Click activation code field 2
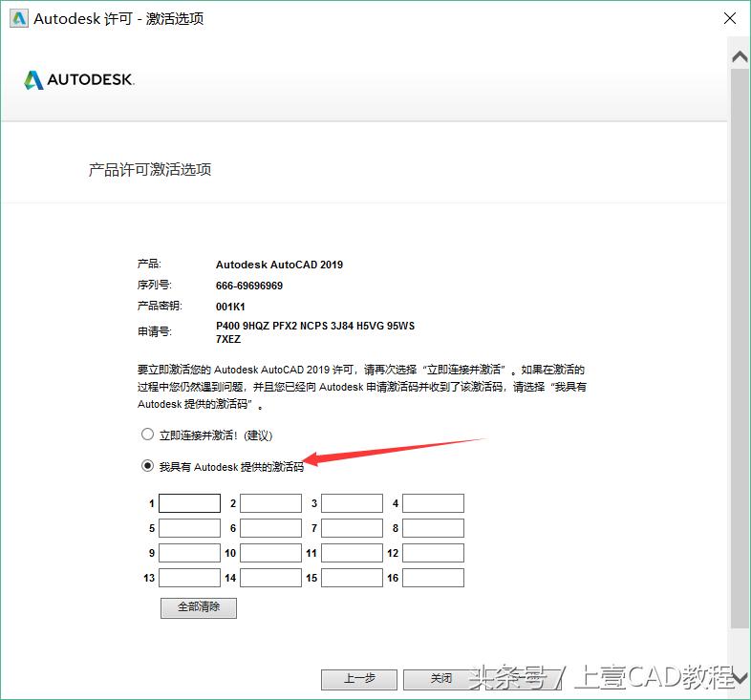 (x=270, y=503)
